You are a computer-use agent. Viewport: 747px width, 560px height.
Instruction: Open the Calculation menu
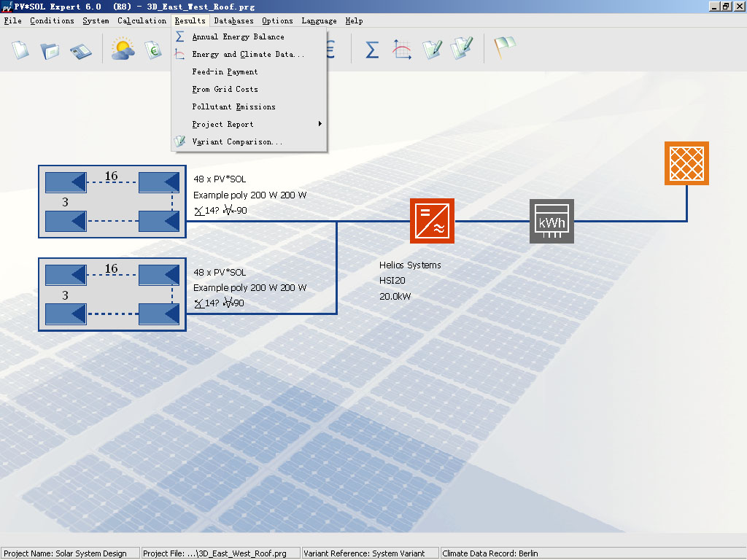click(x=142, y=20)
